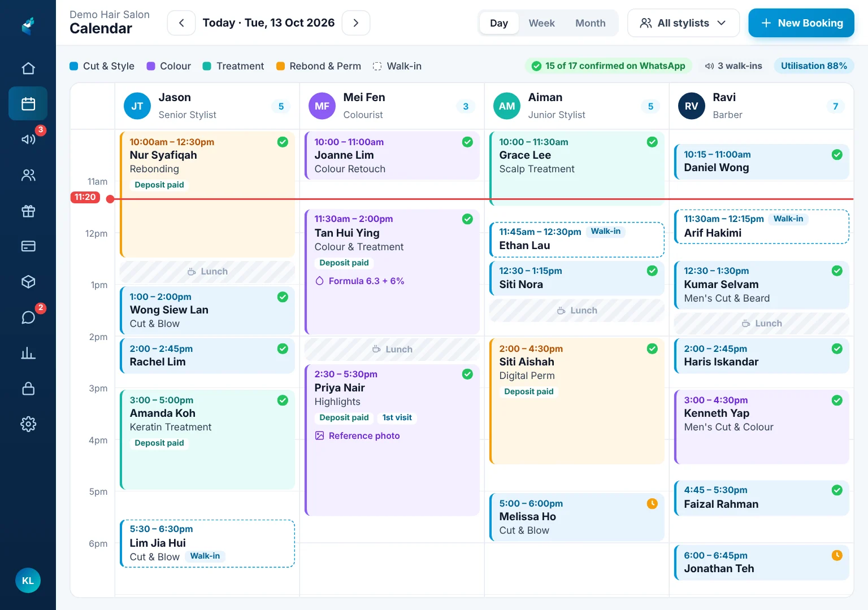Click the KL user avatar

28,581
